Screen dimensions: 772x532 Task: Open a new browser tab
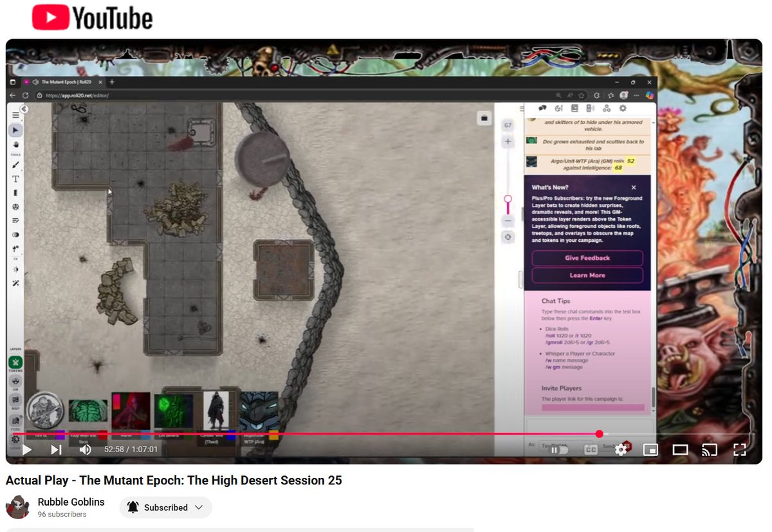click(112, 82)
